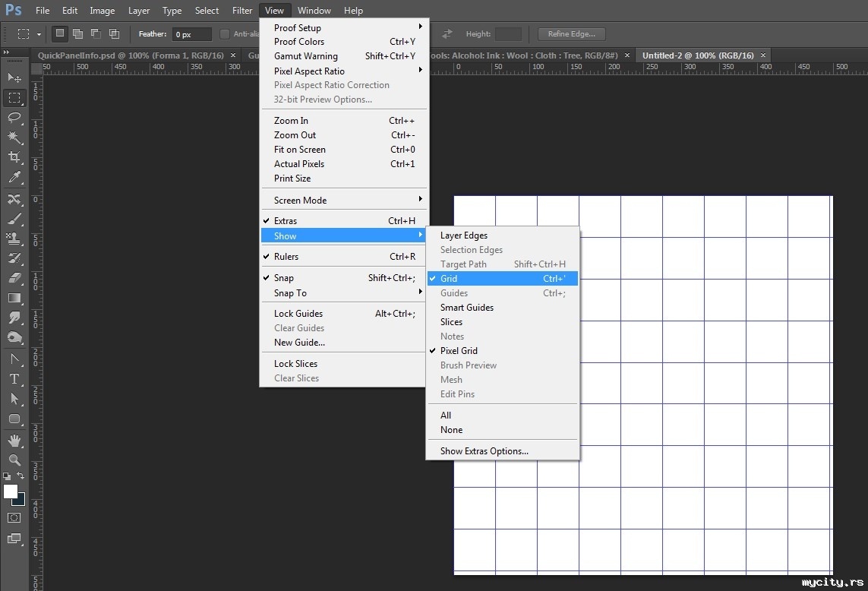Select the Horizontal Type tool
Screen dimensions: 868x591
click(14, 379)
